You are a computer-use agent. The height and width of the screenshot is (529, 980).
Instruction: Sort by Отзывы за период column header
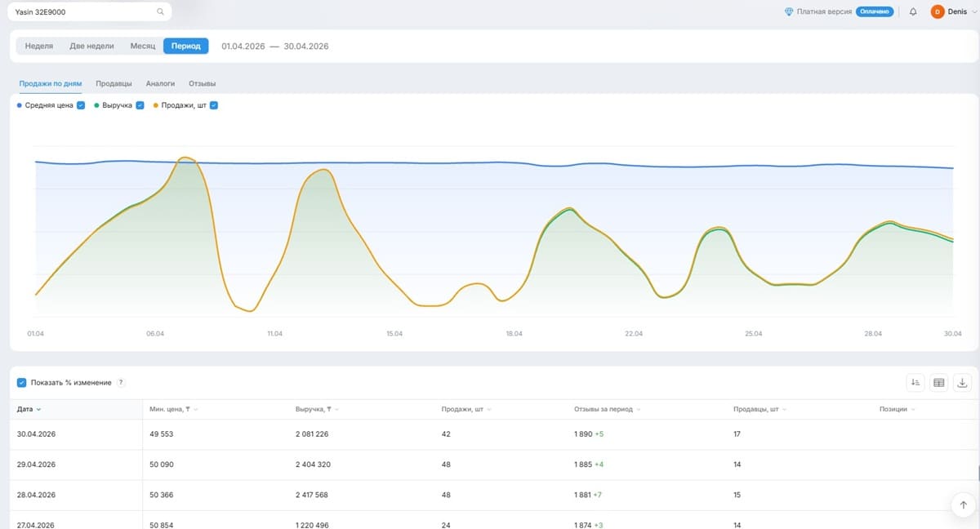608,409
